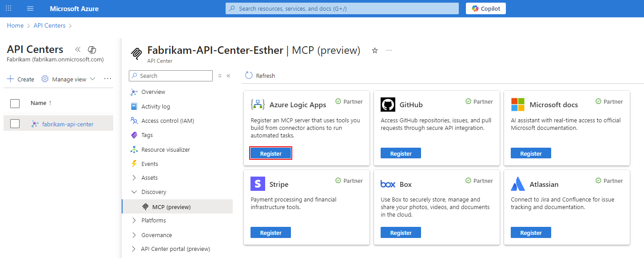Click the Atlassian logo icon
The height and width of the screenshot is (258, 644).
tap(518, 184)
